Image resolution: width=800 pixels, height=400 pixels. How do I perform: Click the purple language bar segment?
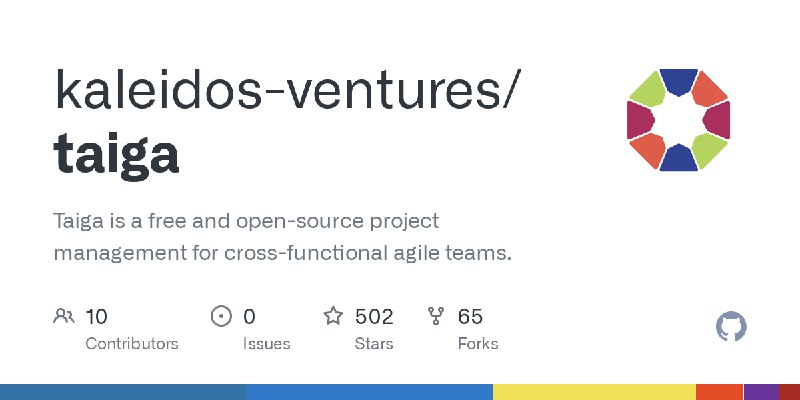click(761, 392)
